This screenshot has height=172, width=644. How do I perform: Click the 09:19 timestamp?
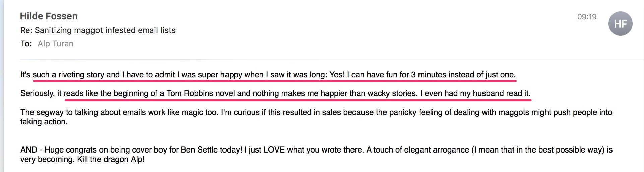pyautogui.click(x=587, y=17)
